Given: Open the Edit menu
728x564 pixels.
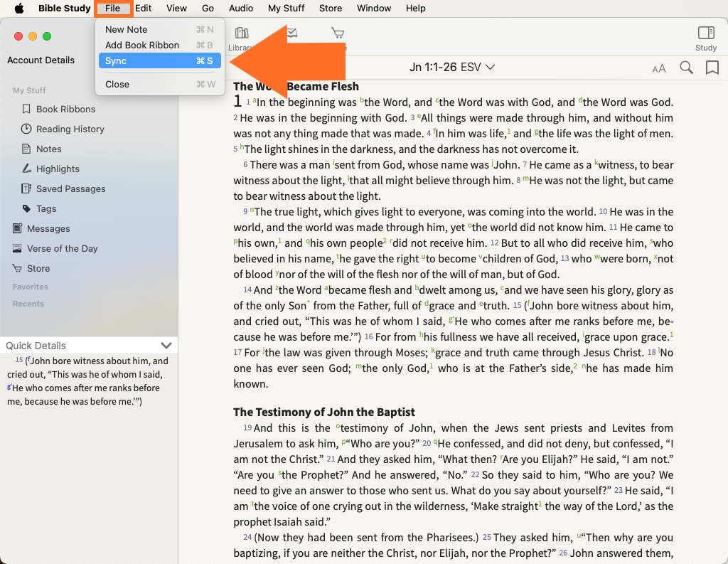Looking at the screenshot, I should click(143, 9).
